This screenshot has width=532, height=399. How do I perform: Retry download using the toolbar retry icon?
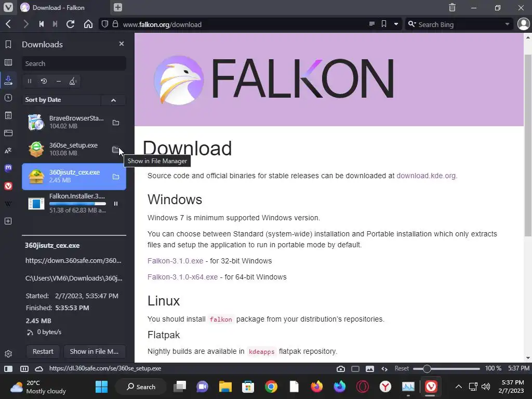44,81
